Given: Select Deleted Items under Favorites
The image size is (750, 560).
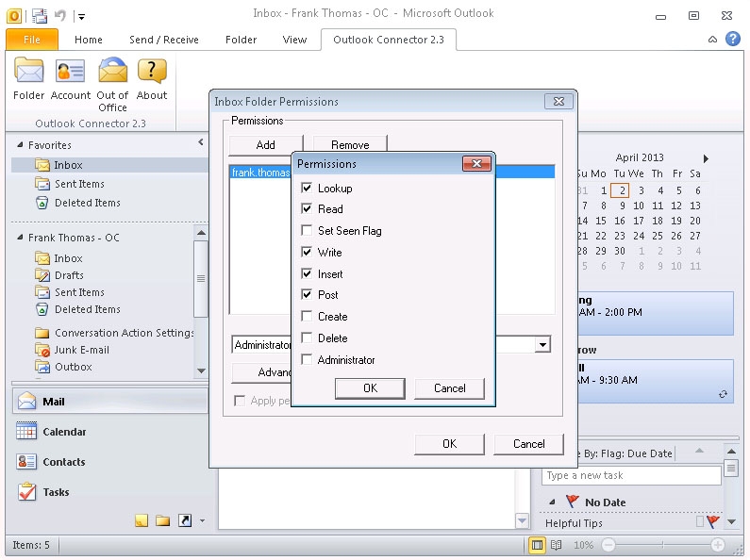Looking at the screenshot, I should tap(88, 203).
